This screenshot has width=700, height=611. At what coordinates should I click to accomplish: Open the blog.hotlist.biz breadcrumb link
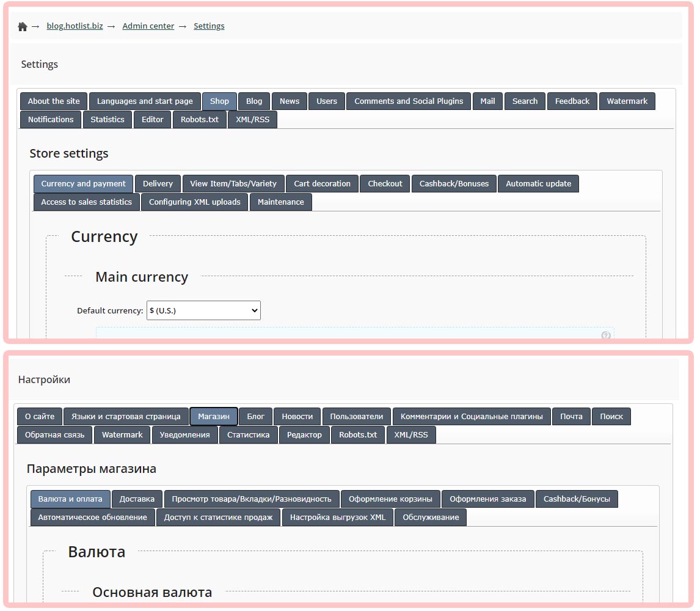(x=75, y=26)
